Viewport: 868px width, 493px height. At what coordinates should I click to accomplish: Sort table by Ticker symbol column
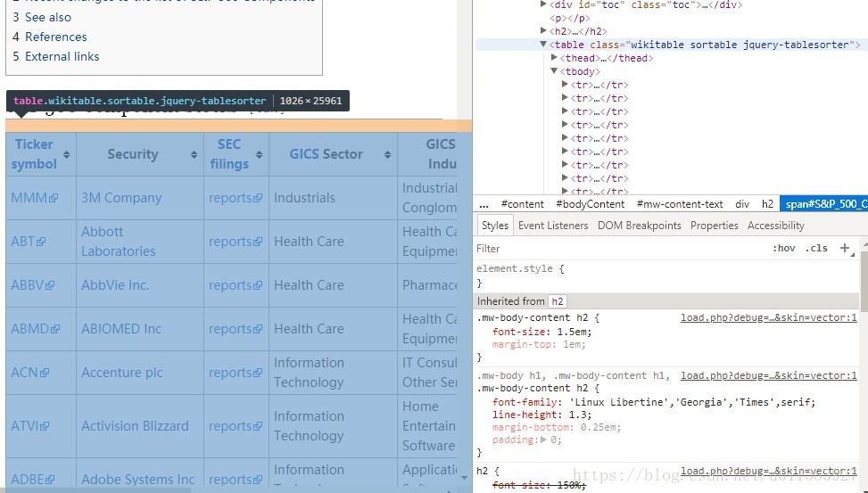[66, 154]
